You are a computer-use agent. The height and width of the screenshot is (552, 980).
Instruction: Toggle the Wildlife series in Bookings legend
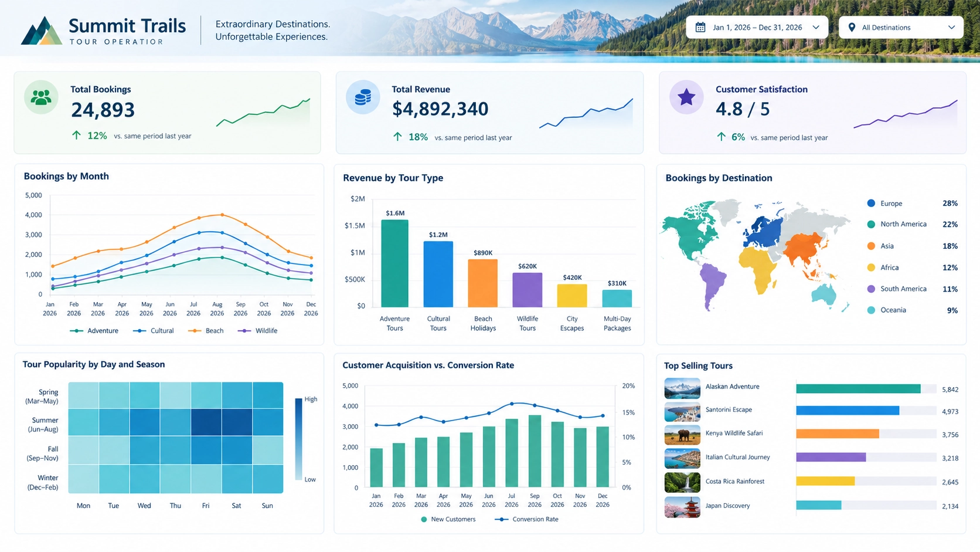coord(257,331)
